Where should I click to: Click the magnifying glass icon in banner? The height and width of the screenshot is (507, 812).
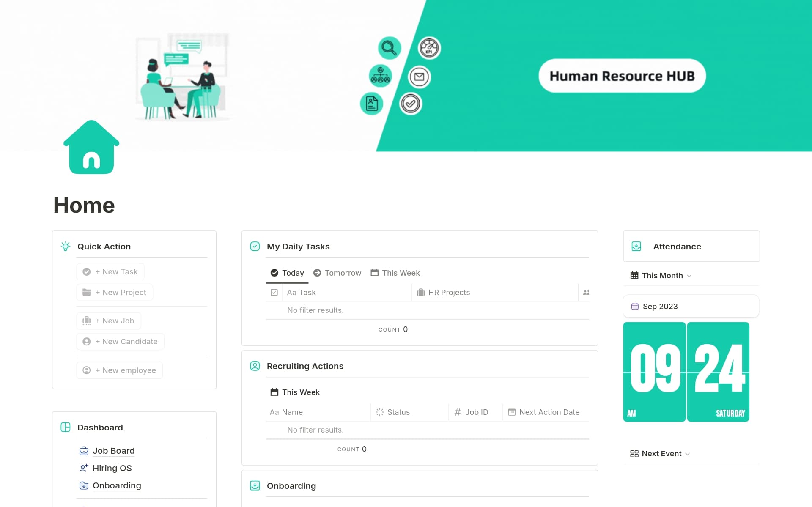(x=389, y=48)
